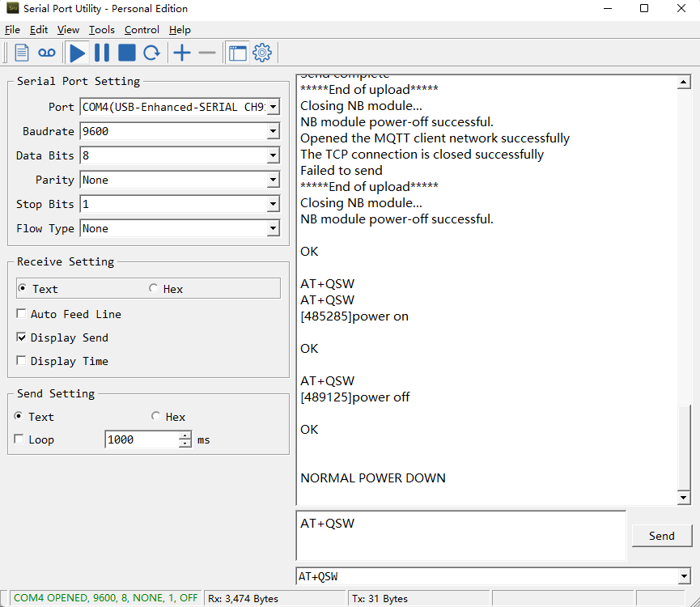700x607 pixels.
Task: Expand the Port dropdown showing COM4
Action: point(274,107)
